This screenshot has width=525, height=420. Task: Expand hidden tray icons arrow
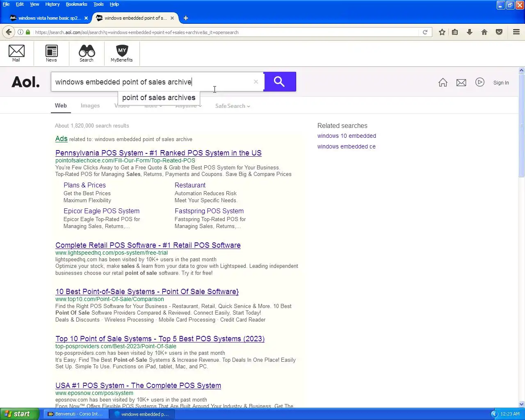[494, 414]
